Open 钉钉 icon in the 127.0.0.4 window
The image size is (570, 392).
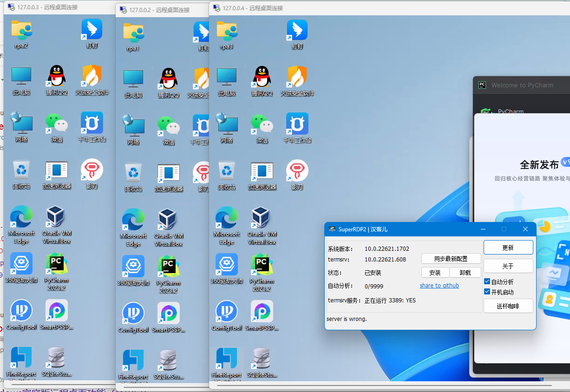[297, 30]
